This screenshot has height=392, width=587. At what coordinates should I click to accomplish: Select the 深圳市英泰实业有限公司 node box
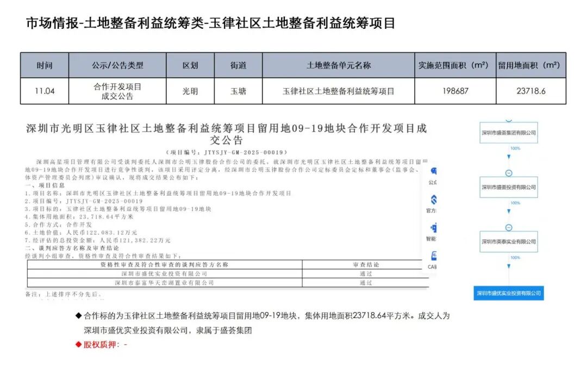(x=508, y=241)
